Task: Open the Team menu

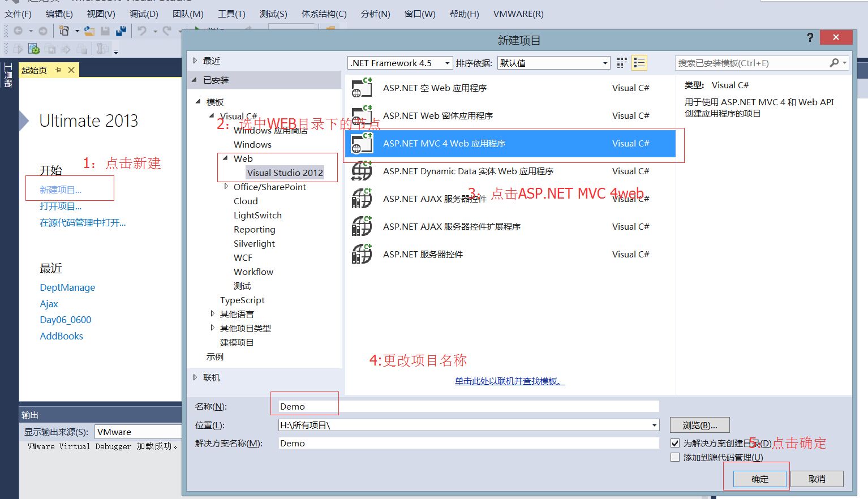Action: (x=188, y=14)
